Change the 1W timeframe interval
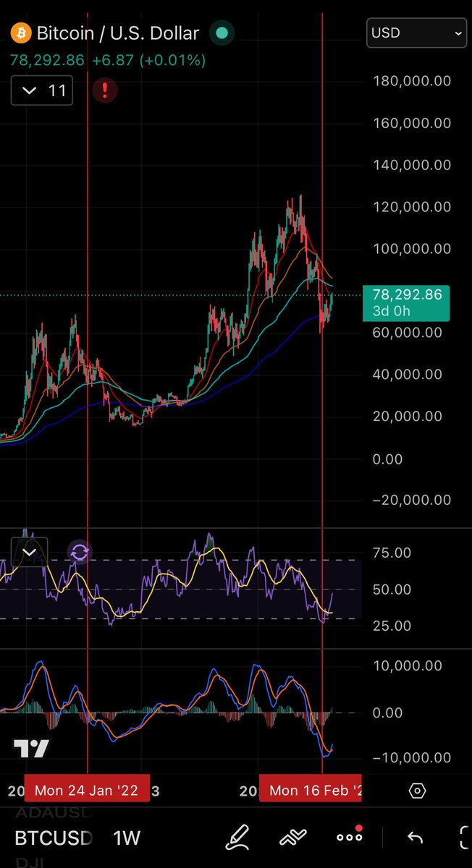Image resolution: width=472 pixels, height=868 pixels. pyautogui.click(x=127, y=838)
